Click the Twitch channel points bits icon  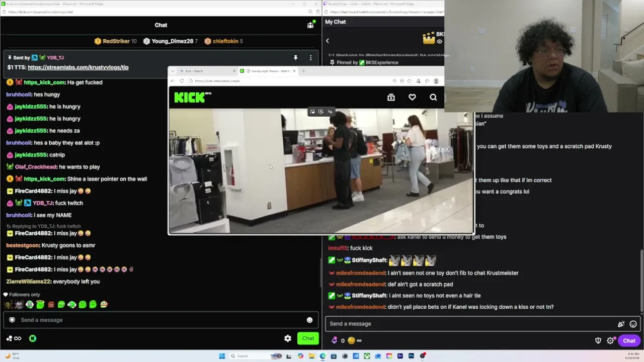tap(335, 340)
